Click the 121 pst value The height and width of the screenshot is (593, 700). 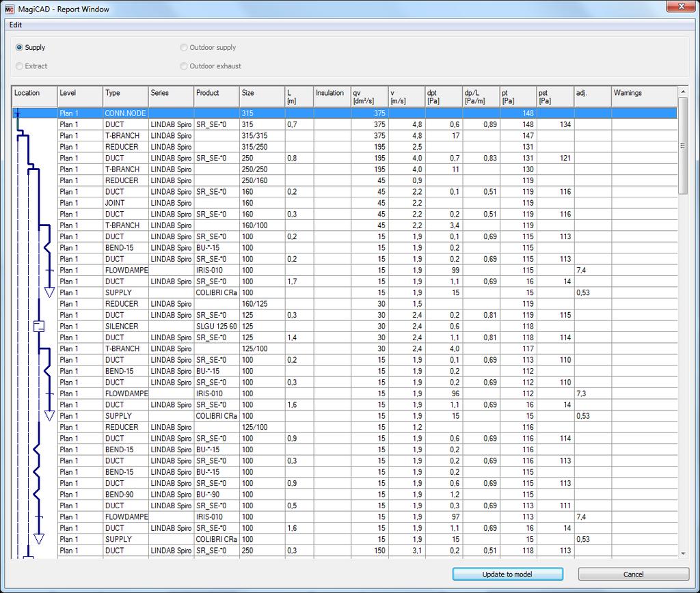point(565,158)
